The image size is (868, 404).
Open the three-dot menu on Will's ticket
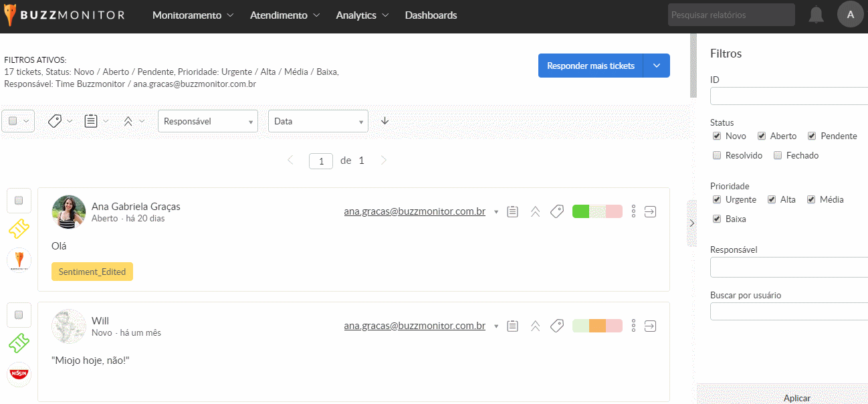pos(633,326)
